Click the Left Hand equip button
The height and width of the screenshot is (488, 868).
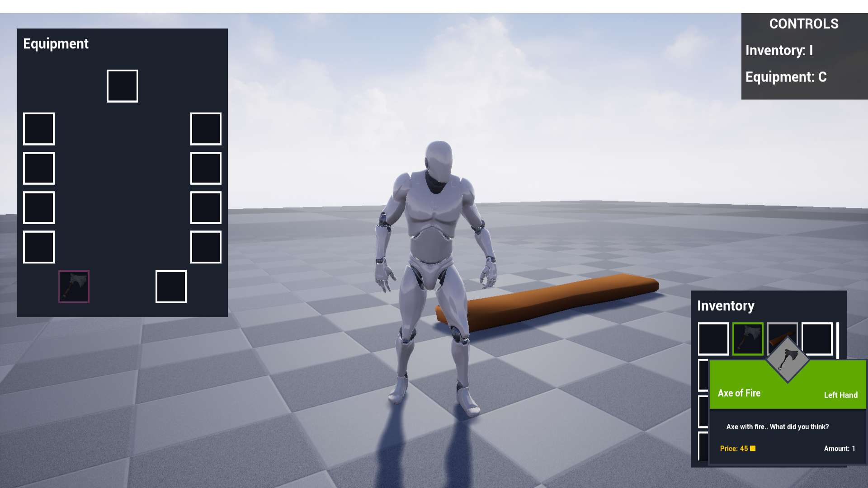tap(839, 394)
